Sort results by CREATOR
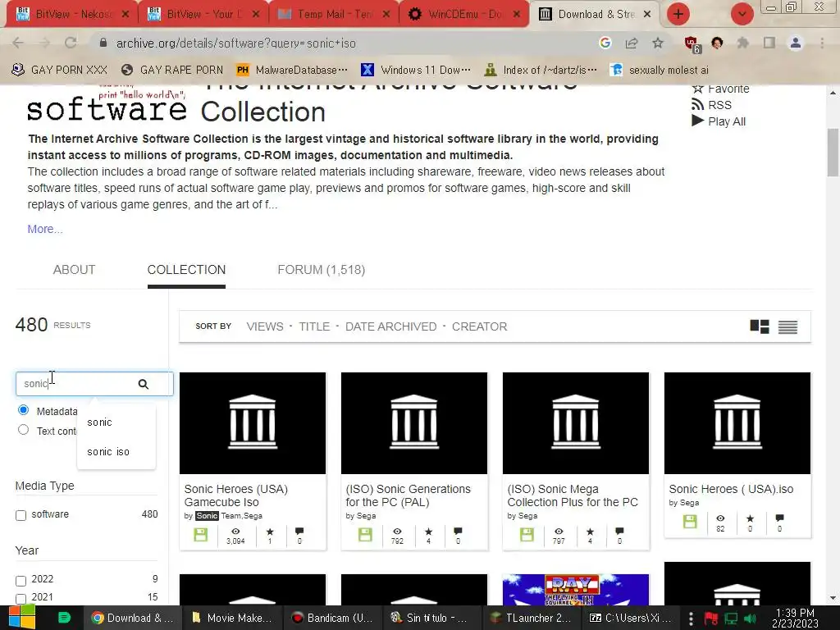 tap(479, 326)
